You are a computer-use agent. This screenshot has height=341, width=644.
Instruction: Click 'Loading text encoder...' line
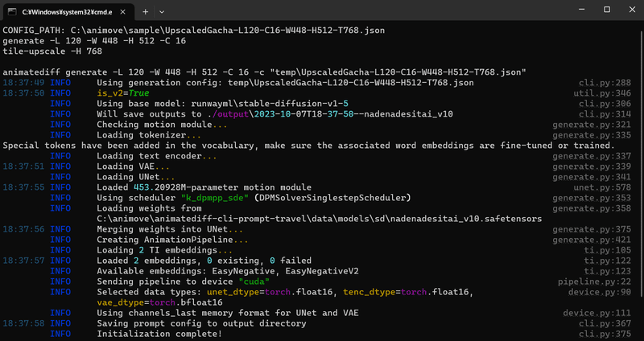[x=156, y=156]
